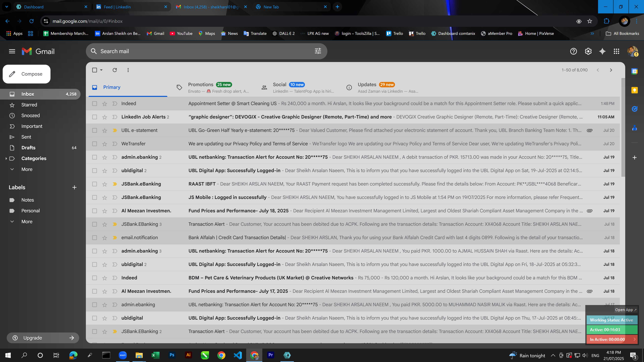Open YouTube bookmark

pos(181,34)
